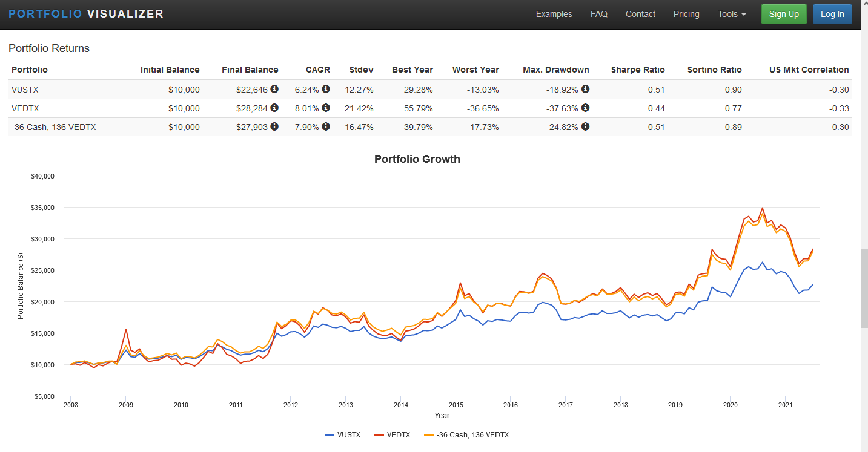Click the Max. Drawdown column header
868x452 pixels.
pyautogui.click(x=556, y=70)
